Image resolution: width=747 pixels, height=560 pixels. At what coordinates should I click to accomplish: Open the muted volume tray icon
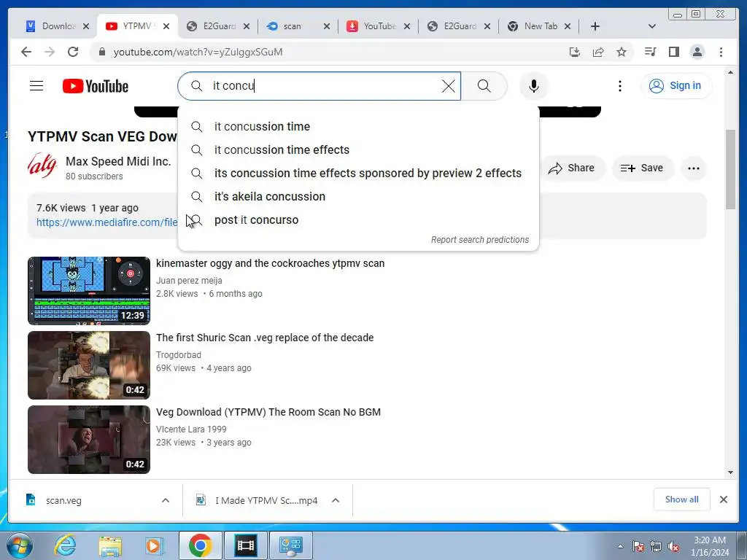tap(673, 546)
